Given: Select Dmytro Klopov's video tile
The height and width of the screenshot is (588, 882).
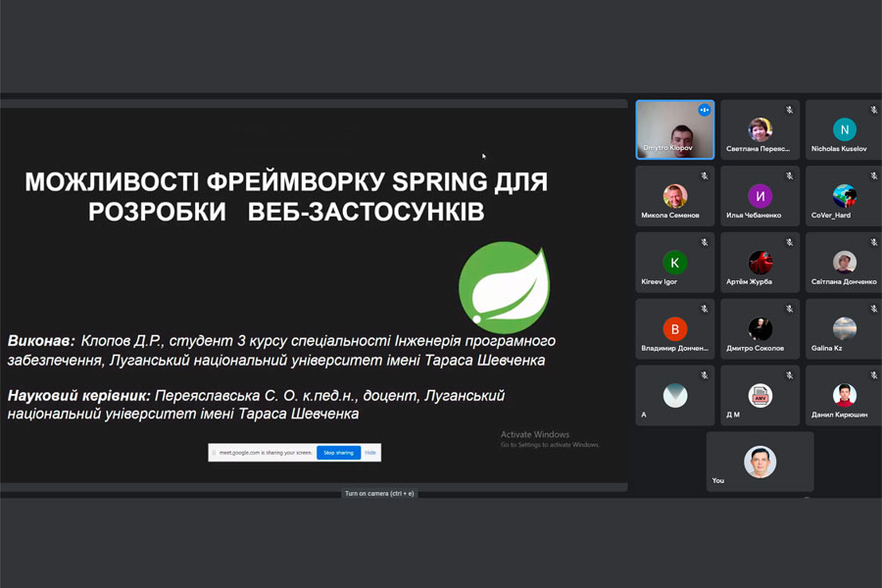Looking at the screenshot, I should click(x=675, y=130).
